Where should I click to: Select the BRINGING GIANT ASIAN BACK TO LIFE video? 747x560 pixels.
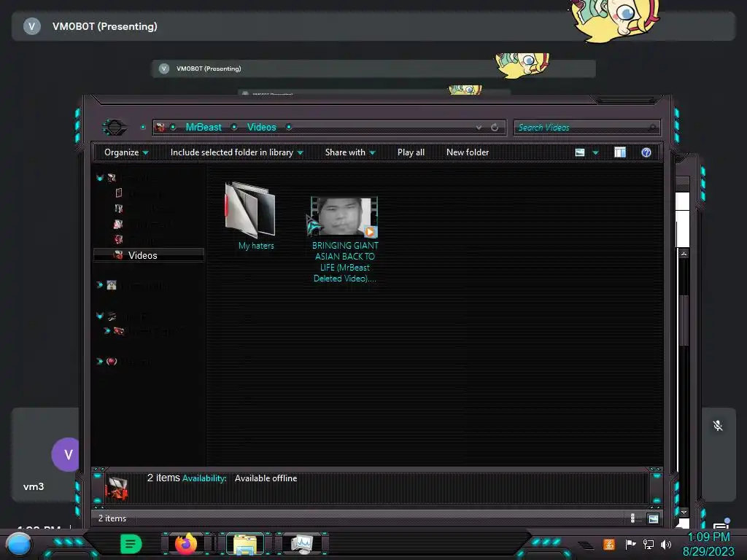coord(344,239)
